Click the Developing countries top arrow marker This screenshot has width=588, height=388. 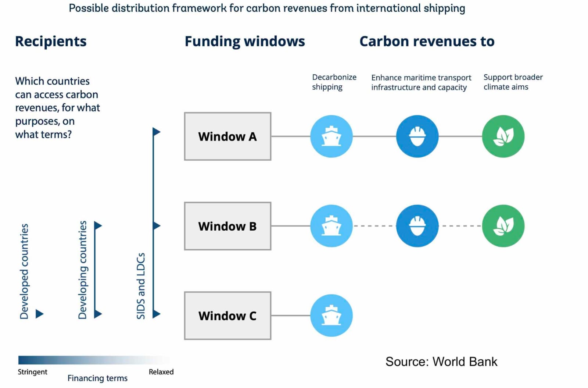(98, 225)
